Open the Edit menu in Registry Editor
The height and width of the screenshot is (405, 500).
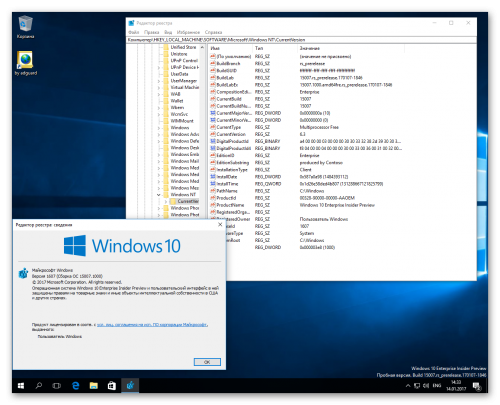click(152, 32)
